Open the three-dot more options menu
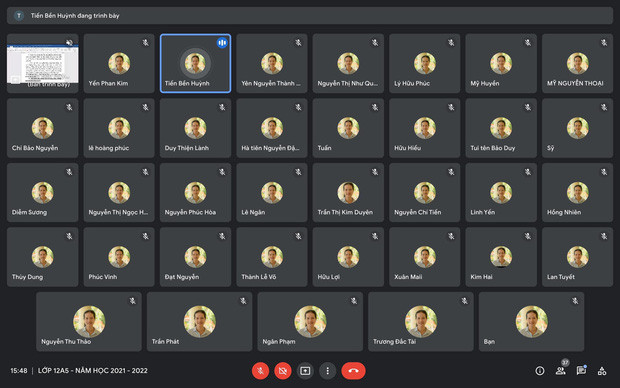This screenshot has width=620, height=388. coord(327,371)
